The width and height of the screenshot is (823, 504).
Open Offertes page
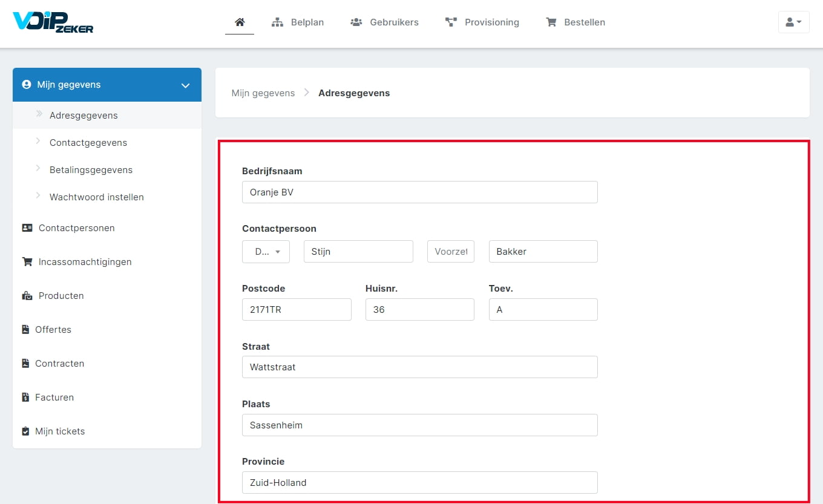107,330
